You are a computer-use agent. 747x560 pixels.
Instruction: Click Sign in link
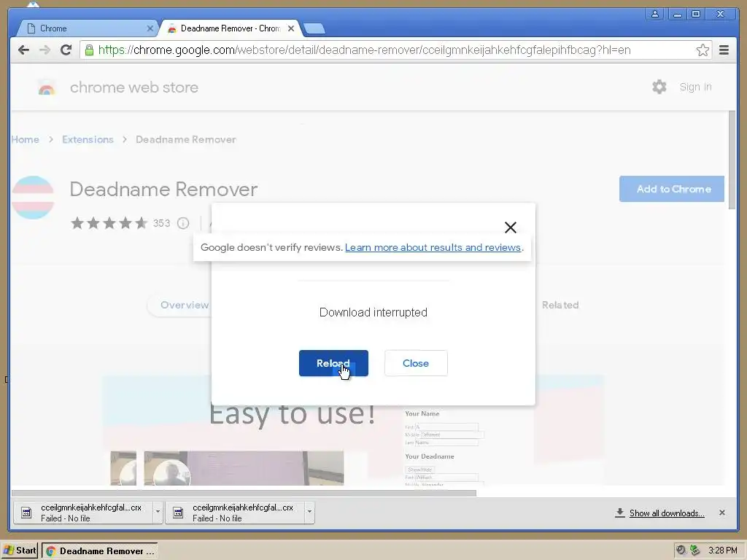click(x=695, y=87)
